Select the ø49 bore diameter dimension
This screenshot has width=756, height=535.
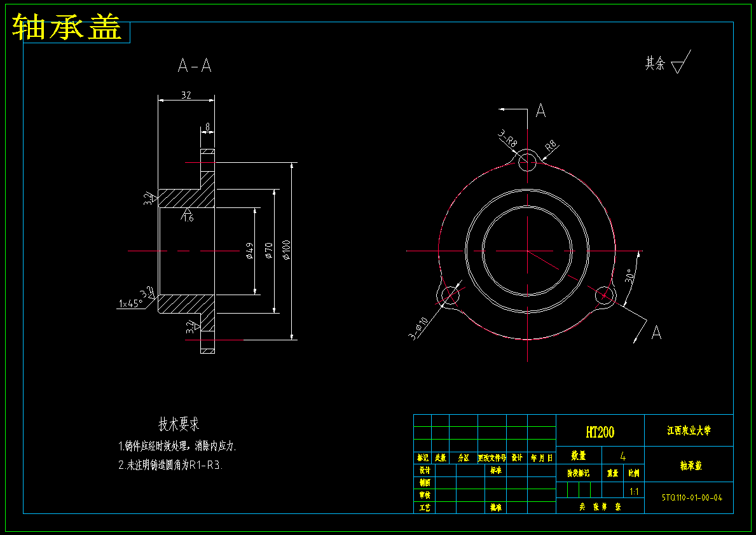pos(250,251)
